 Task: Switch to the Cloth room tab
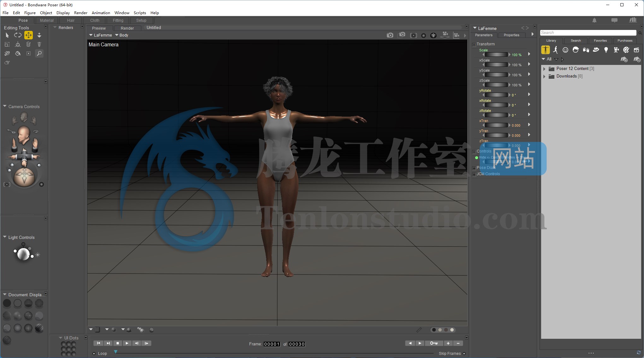[x=95, y=20]
